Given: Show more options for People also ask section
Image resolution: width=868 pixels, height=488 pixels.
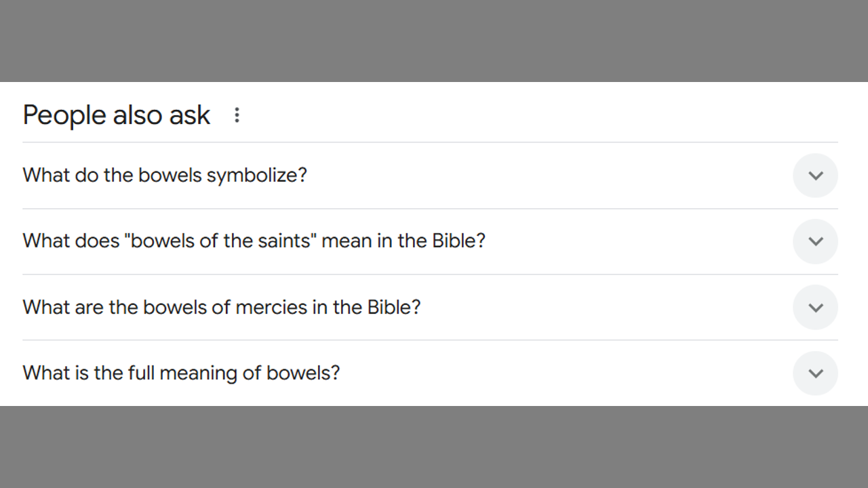Looking at the screenshot, I should click(x=237, y=115).
